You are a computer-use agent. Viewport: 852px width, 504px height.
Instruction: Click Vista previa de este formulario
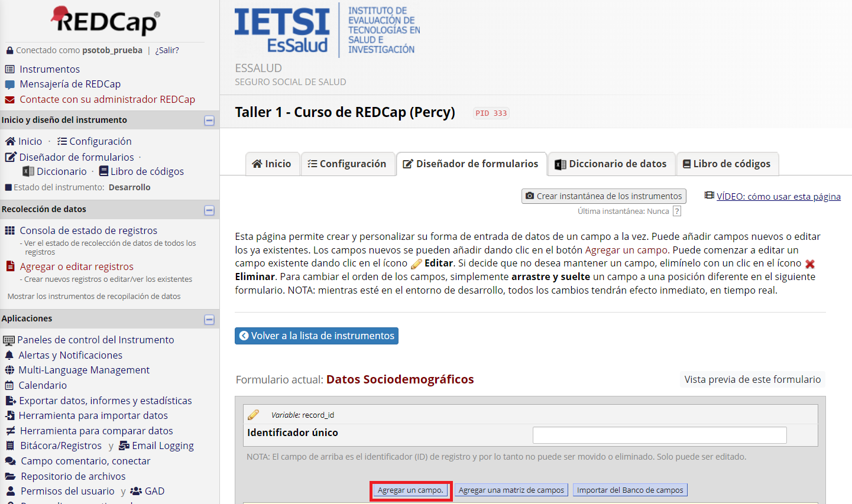pos(753,379)
